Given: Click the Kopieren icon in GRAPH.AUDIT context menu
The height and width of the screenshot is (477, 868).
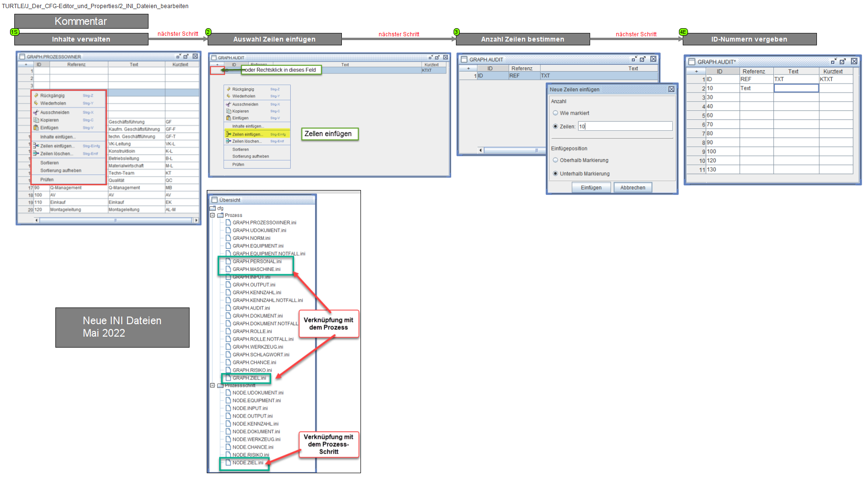Looking at the screenshot, I should pyautogui.click(x=228, y=111).
